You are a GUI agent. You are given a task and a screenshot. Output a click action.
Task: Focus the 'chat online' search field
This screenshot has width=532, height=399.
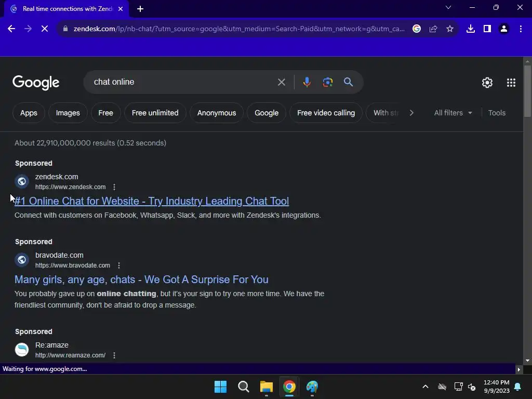point(183,82)
